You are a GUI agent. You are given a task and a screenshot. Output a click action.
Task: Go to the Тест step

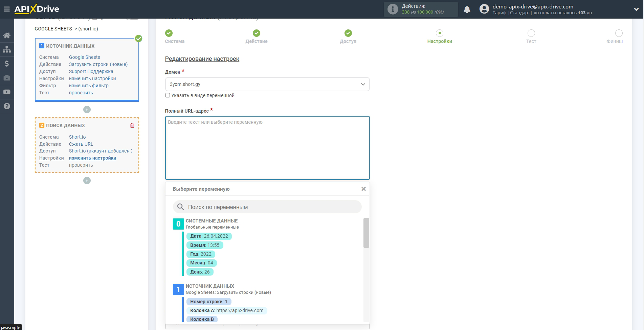click(x=531, y=33)
